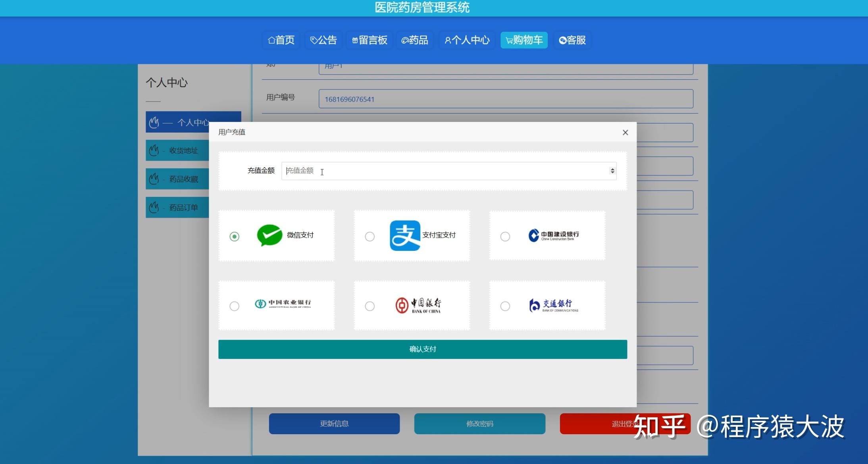
Task: Increment the 充值金额 value with the stepper
Action: pyautogui.click(x=612, y=168)
